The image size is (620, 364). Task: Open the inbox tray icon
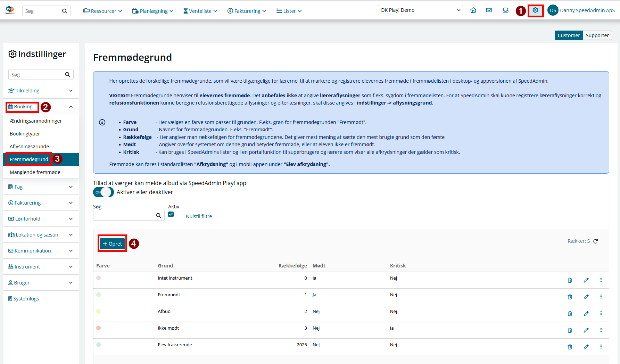505,10
